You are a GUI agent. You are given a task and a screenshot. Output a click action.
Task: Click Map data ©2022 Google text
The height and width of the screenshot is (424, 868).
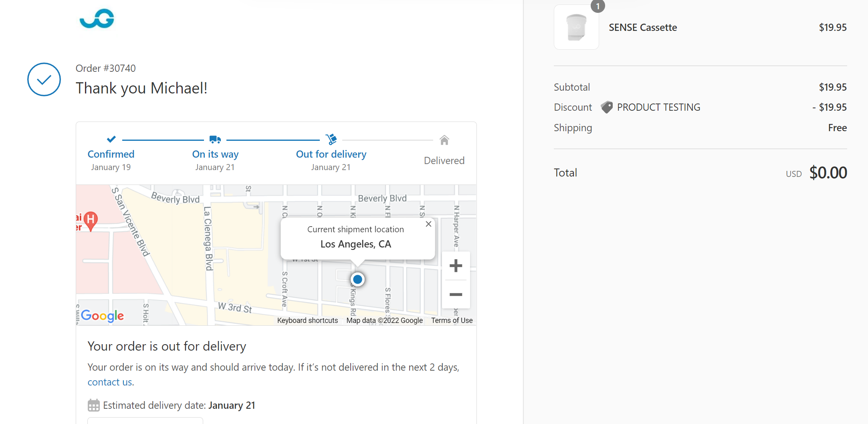coord(384,320)
